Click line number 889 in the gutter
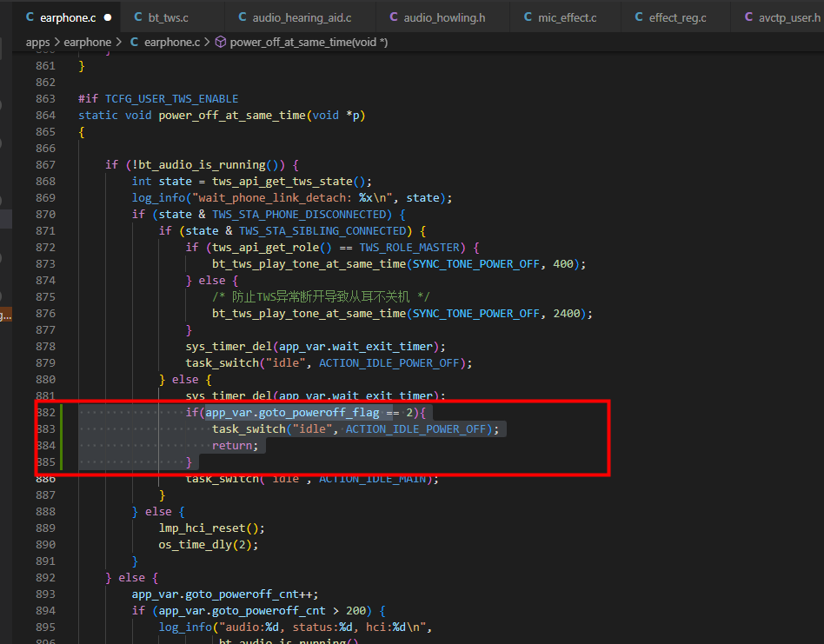Viewport: 824px width, 644px height. [46, 528]
